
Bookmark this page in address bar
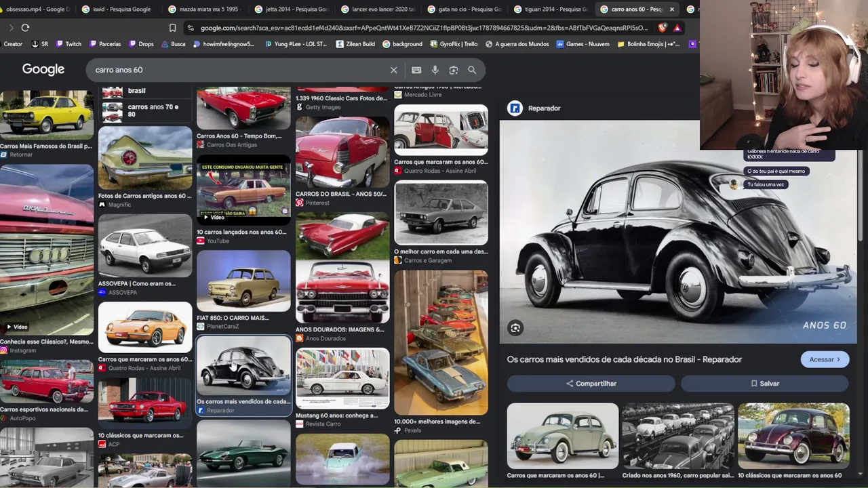pyautogui.click(x=172, y=28)
